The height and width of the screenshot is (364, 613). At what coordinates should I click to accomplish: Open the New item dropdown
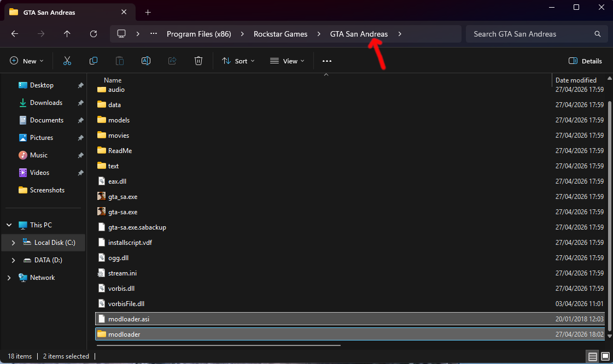click(27, 61)
